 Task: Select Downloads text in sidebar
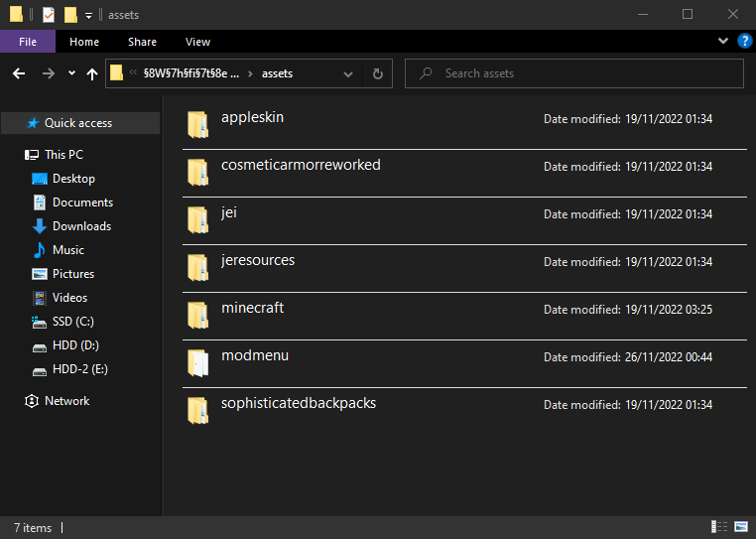coord(82,226)
